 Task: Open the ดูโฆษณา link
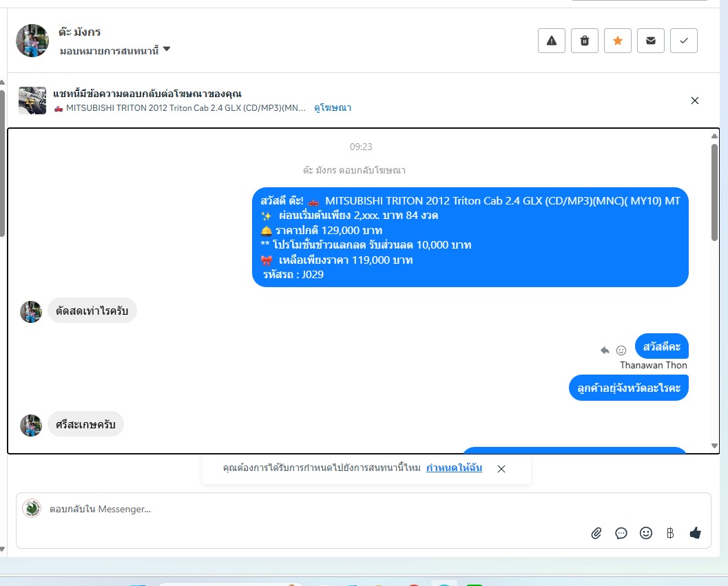click(333, 107)
